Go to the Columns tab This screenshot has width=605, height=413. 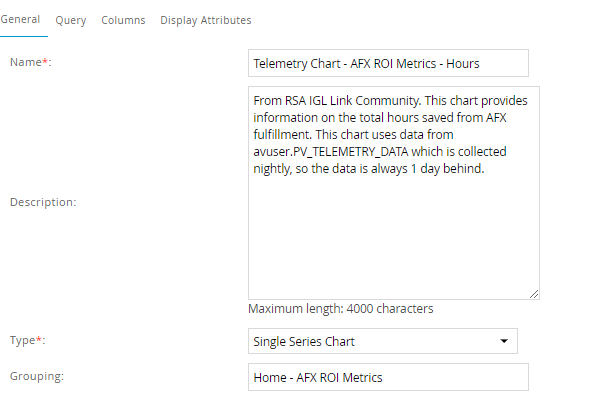pos(123,20)
